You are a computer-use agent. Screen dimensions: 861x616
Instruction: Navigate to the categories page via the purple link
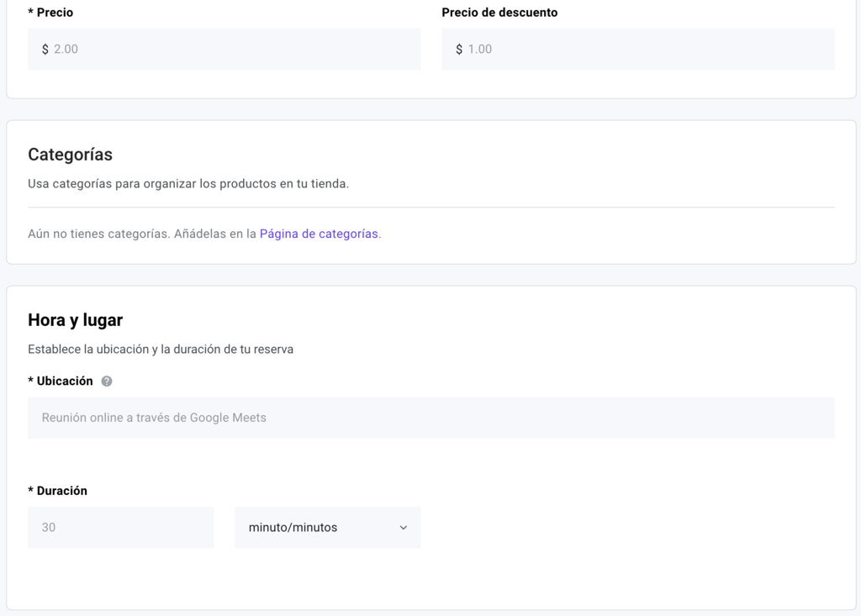tap(318, 233)
